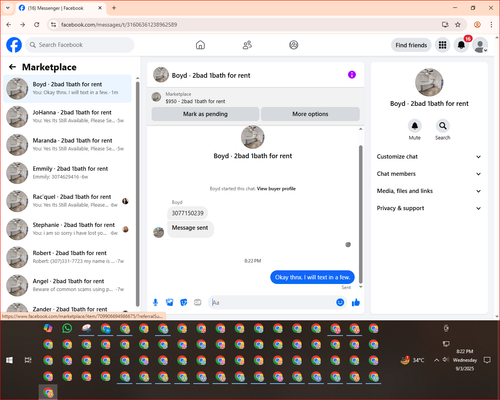Screen dimensions: 500x400
Task: Expand Chat members section
Action: pyautogui.click(x=429, y=174)
